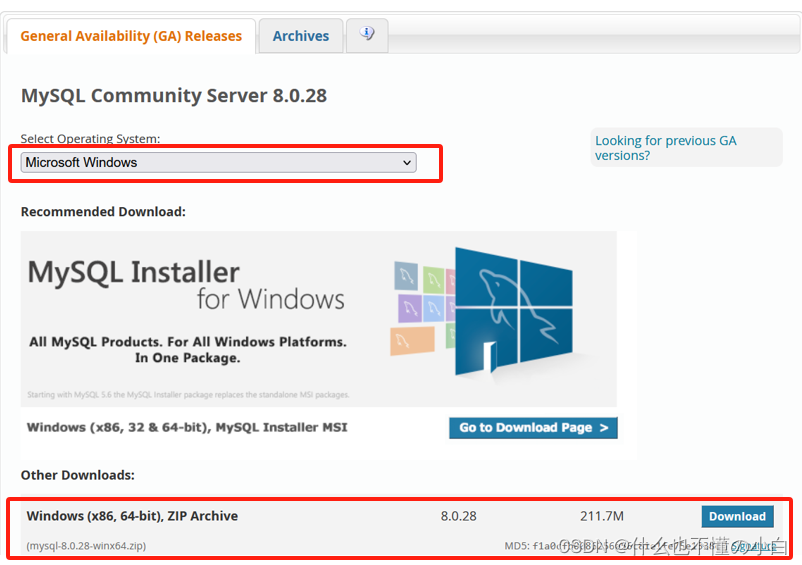Open the Signature link for ZIP Archive
The image size is (802, 565).
coord(753,546)
